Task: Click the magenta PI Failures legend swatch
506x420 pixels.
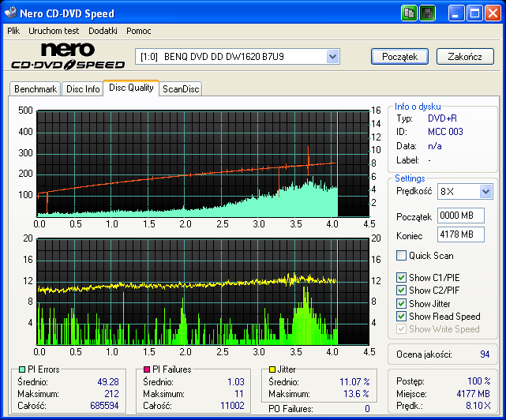Action: [x=147, y=369]
